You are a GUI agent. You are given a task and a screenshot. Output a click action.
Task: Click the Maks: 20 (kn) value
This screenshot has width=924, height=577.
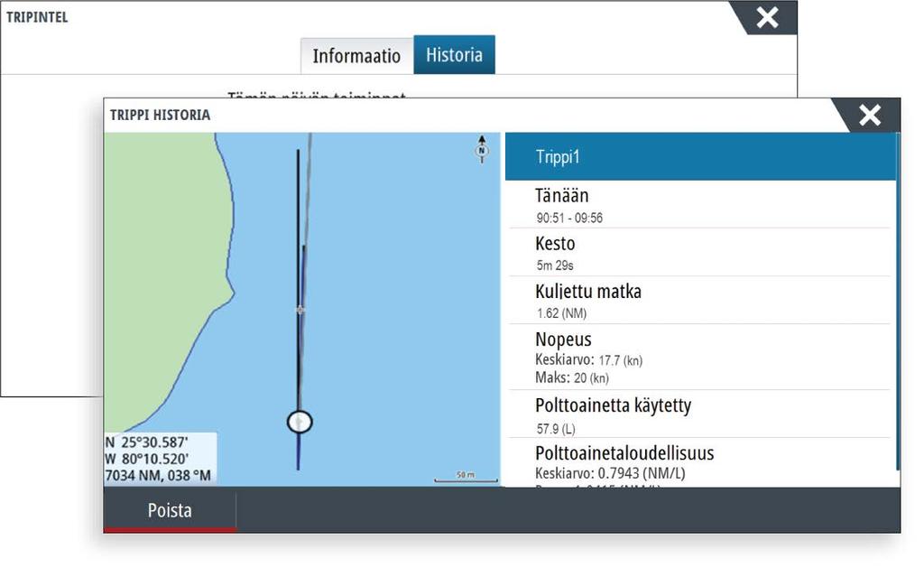[572, 377]
